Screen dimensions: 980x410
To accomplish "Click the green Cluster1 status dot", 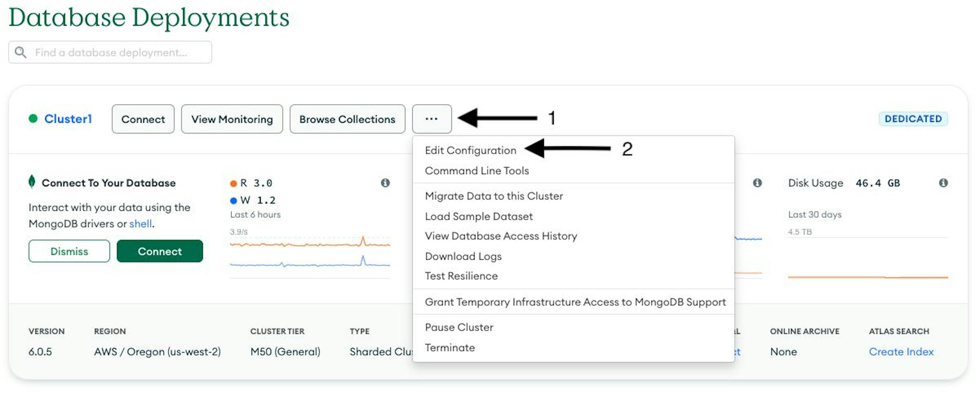I will (x=33, y=119).
